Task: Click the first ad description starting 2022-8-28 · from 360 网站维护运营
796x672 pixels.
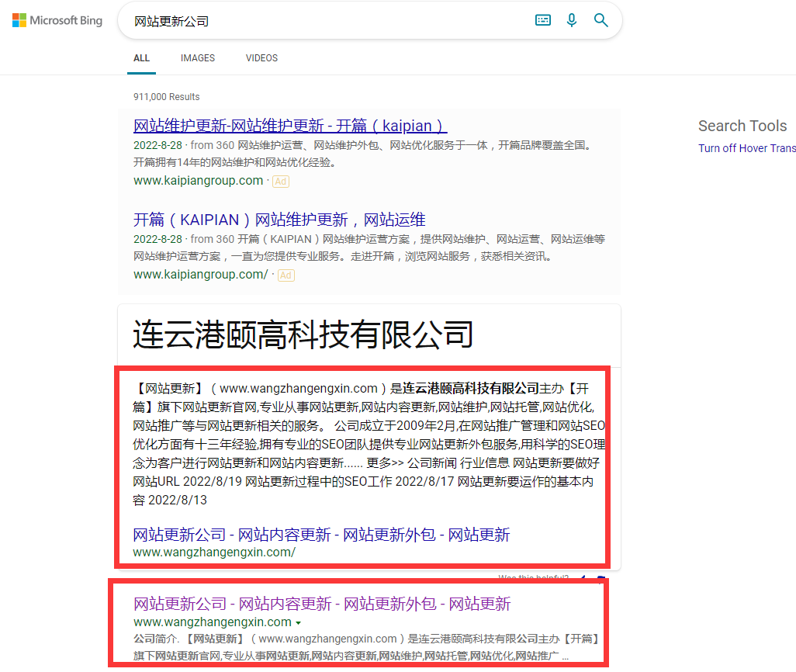Action: pos(363,154)
